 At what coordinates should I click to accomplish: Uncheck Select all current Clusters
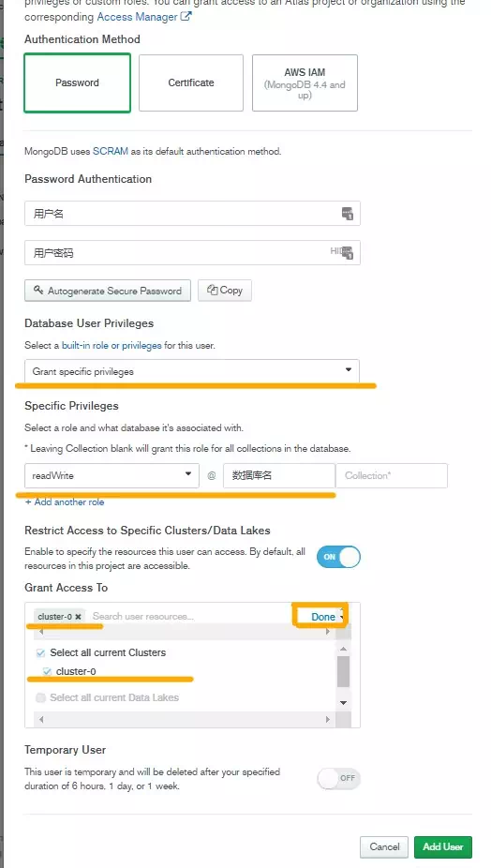[40, 652]
